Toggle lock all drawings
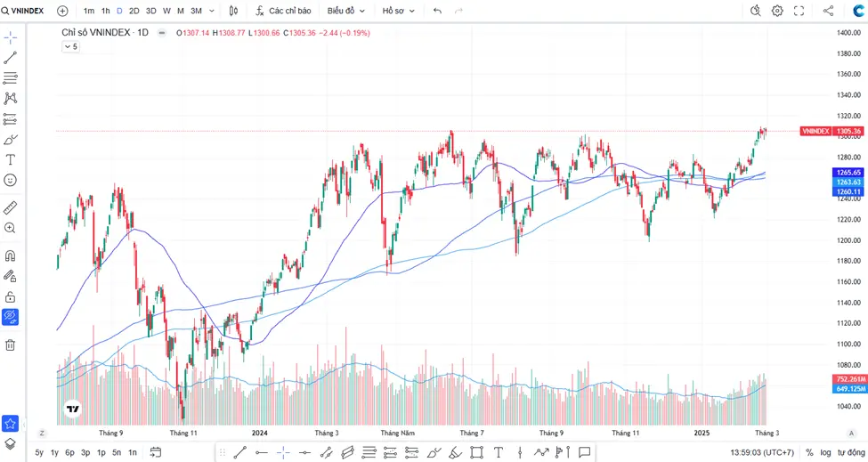This screenshot has height=462, width=868. [x=10, y=296]
